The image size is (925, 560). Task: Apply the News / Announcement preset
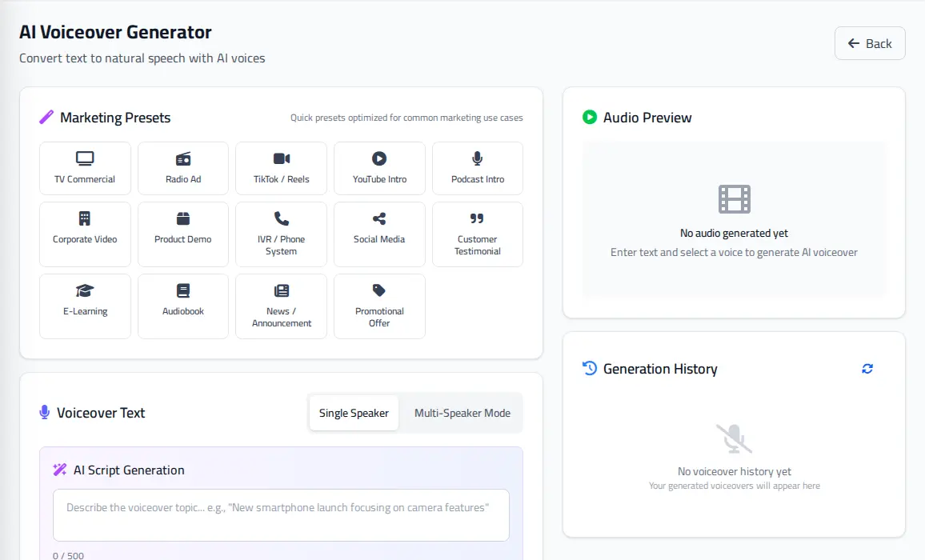coord(282,306)
